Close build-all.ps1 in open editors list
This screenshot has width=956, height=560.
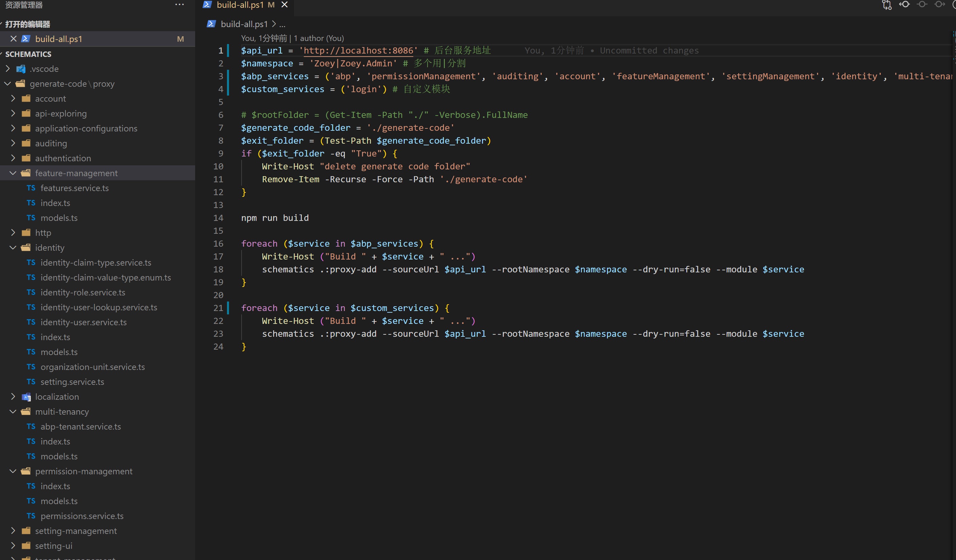click(x=13, y=39)
